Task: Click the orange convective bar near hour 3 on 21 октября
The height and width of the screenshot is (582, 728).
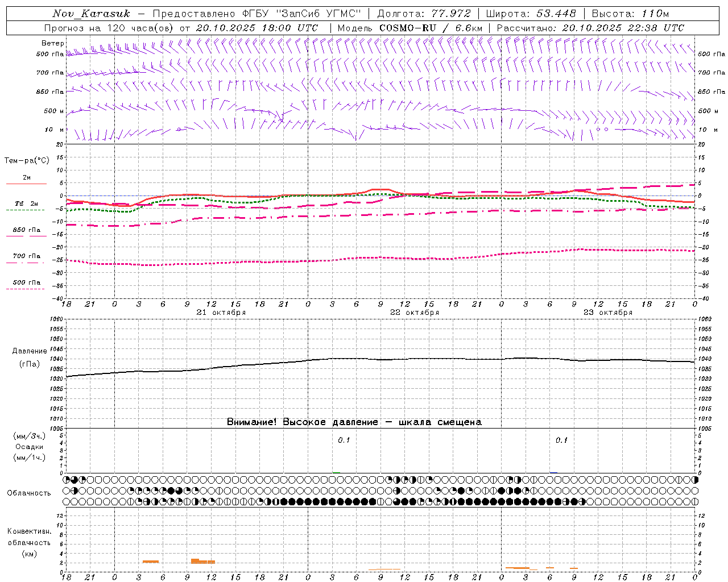Action: coord(151,562)
